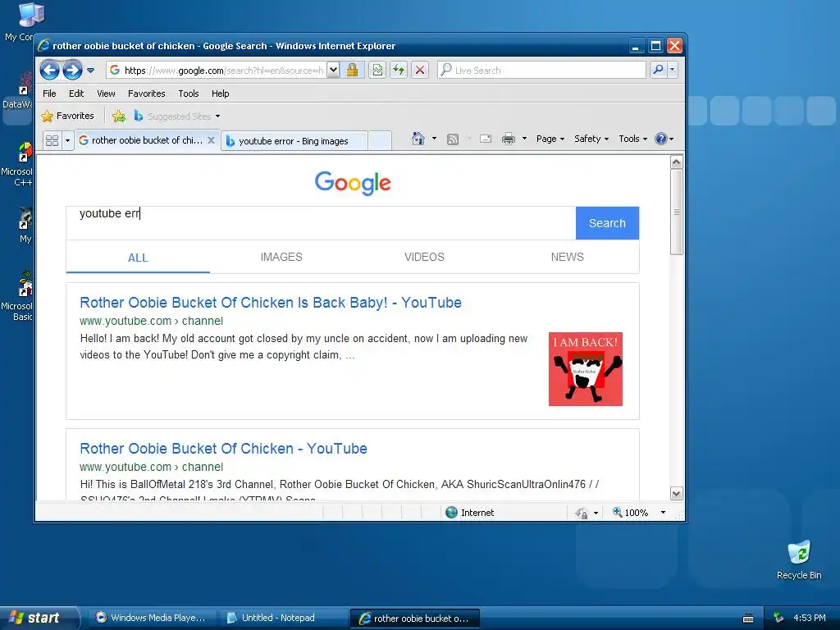The image size is (840, 630).
Task: Expand the address bar history dropdown
Action: click(333, 71)
